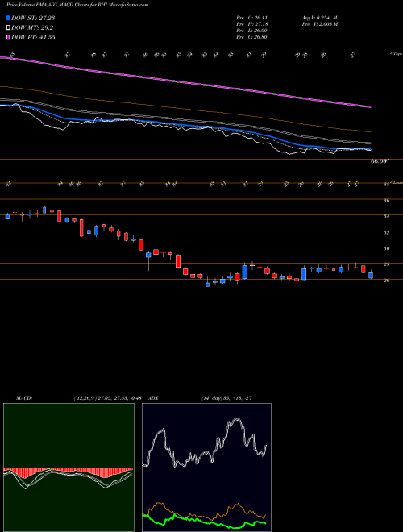Click the 'Pre V: 2.003 M' volume text
The height and width of the screenshot is (532, 403).
tap(319, 24)
